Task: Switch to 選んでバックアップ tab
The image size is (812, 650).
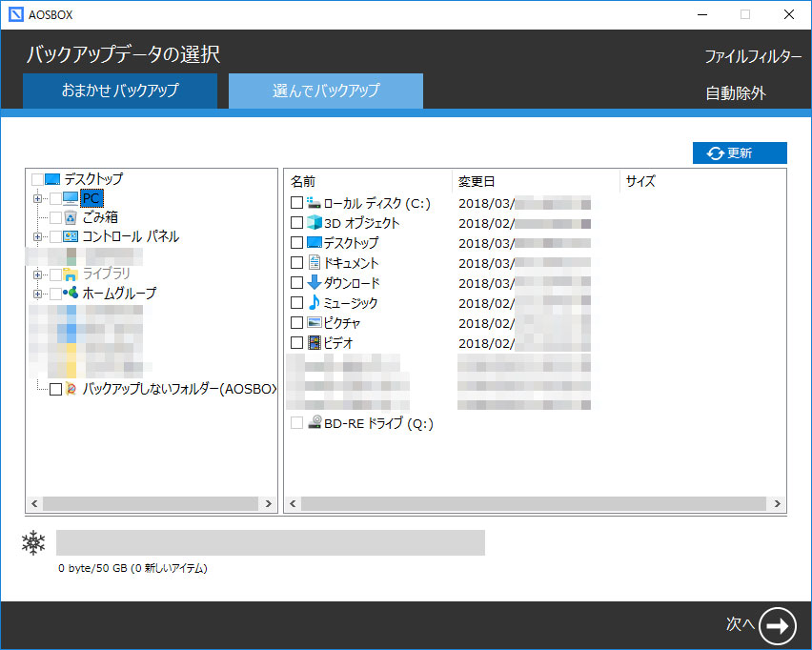Action: (326, 91)
